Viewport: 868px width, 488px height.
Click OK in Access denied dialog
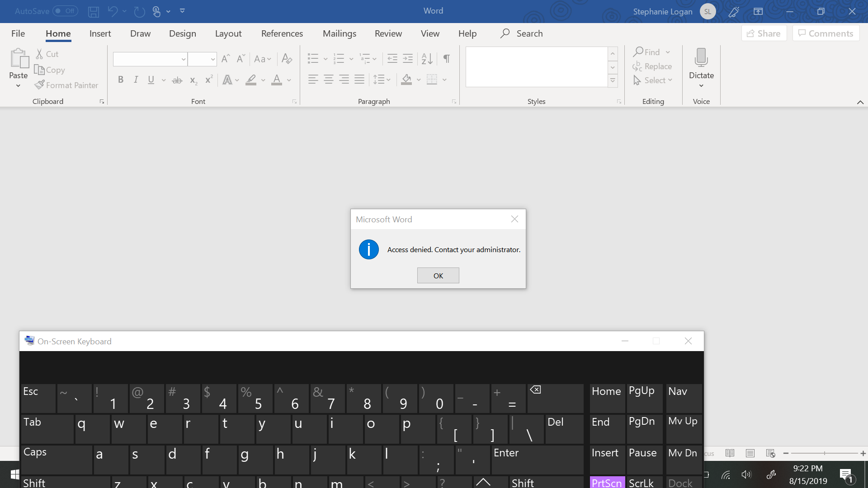(438, 276)
